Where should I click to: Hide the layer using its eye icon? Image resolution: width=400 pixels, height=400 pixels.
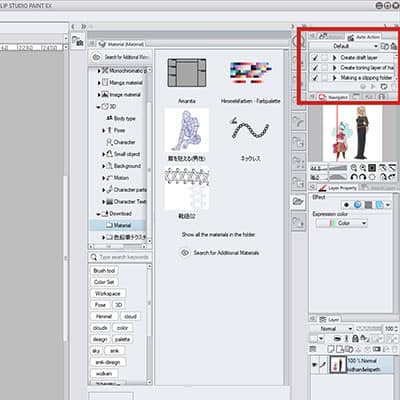[x=314, y=365]
